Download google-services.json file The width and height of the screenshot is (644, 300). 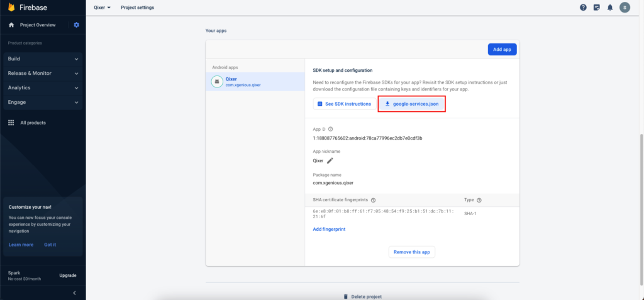411,104
